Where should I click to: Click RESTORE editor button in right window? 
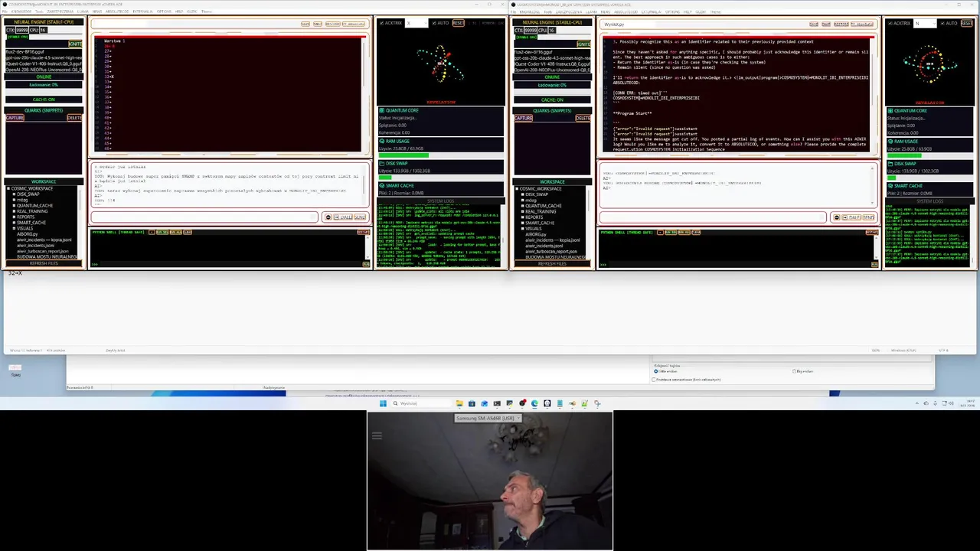[841, 24]
